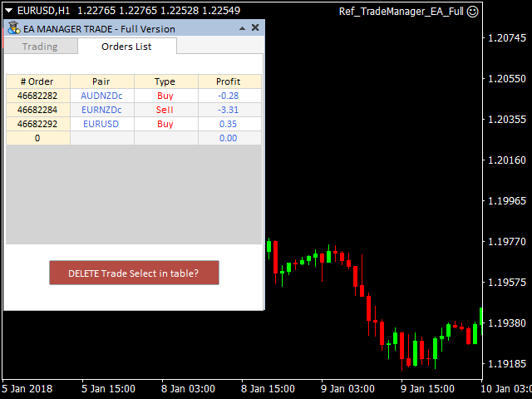Click the # Order column header
Image resolution: width=532 pixels, height=399 pixels.
point(37,81)
